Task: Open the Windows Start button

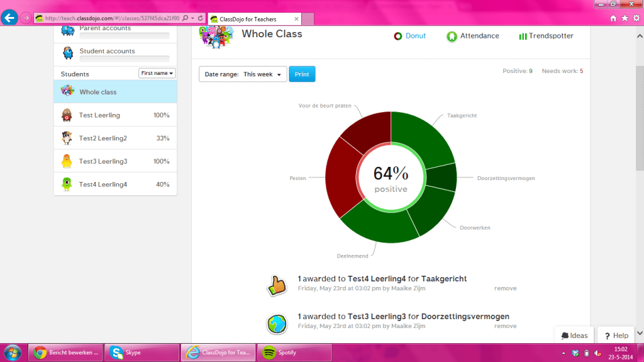Action: tap(13, 353)
